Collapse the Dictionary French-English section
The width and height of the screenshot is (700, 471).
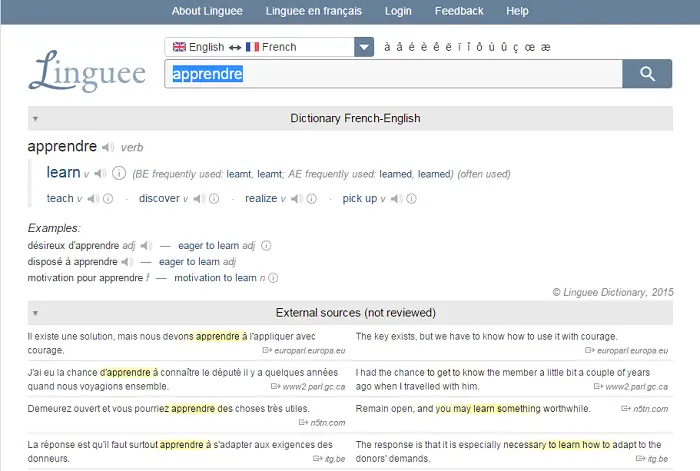35,118
